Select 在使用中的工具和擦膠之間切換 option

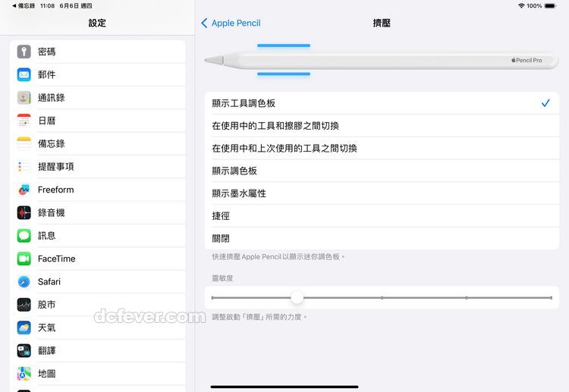[382, 126]
